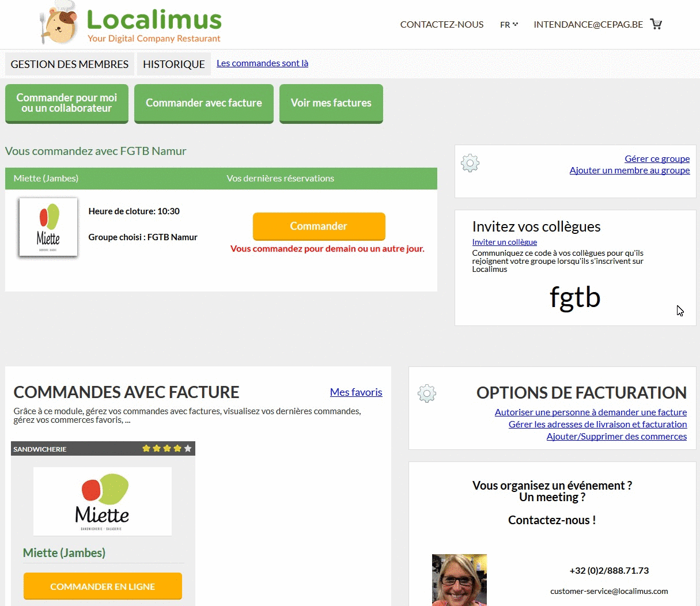Image resolution: width=700 pixels, height=606 pixels.
Task: Switch to the Gestion des membres tab
Action: tap(70, 64)
